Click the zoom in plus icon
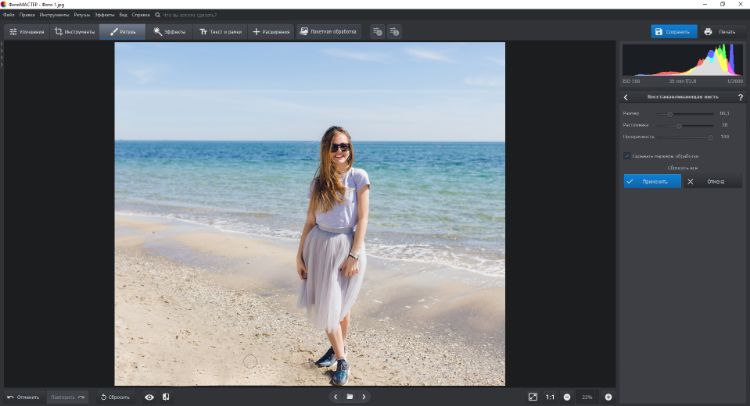The height and width of the screenshot is (406, 750). 608,397
